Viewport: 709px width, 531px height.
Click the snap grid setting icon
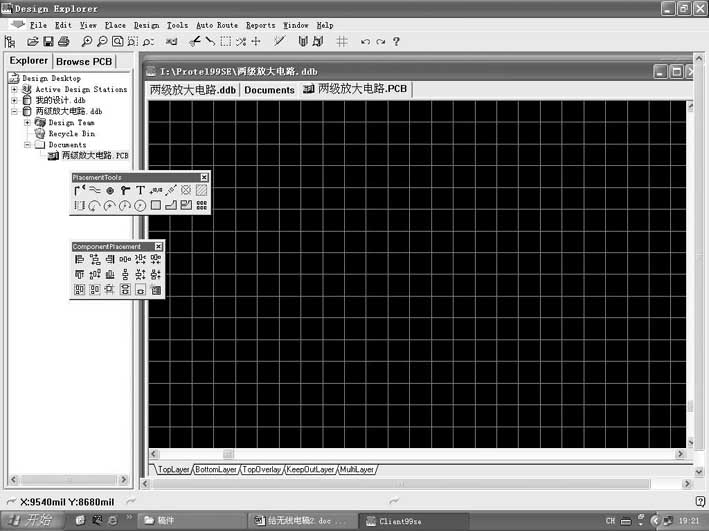tap(342, 42)
